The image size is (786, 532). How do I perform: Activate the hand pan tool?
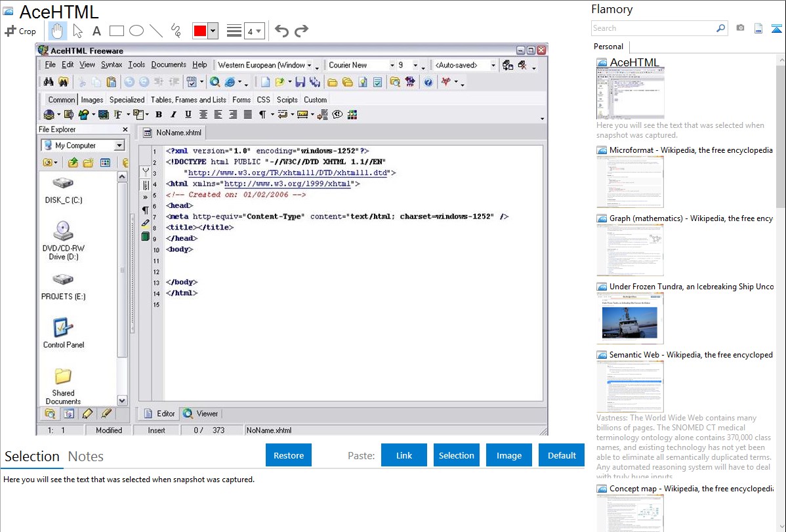tap(57, 31)
